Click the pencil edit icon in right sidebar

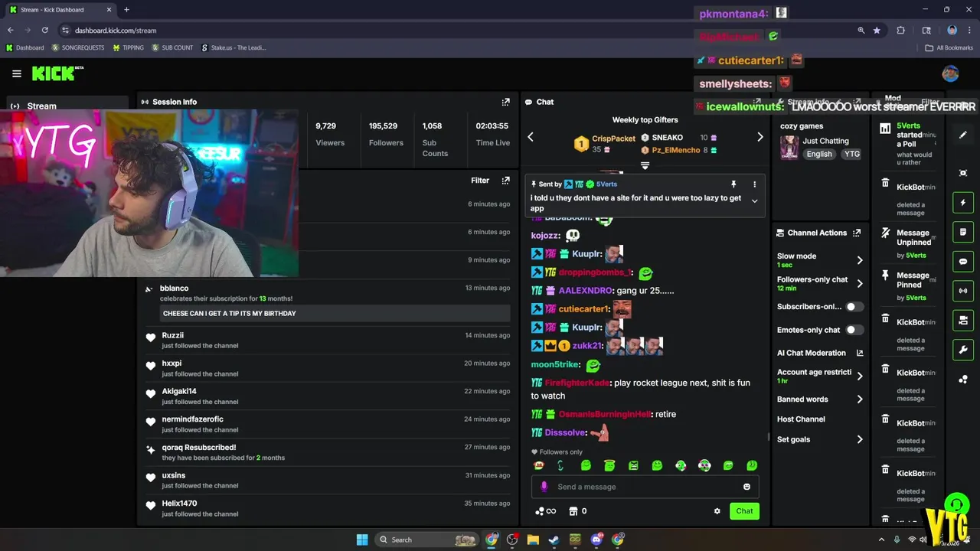pos(963,135)
